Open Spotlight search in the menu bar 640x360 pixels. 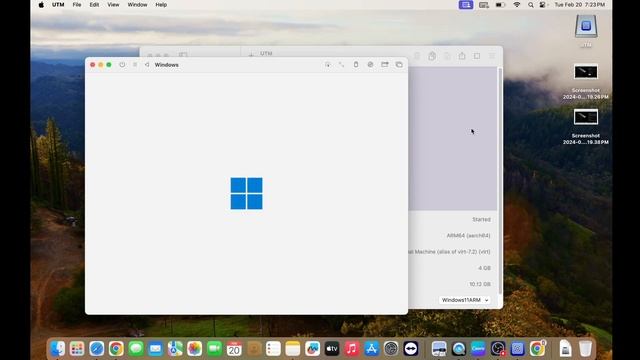point(530,5)
